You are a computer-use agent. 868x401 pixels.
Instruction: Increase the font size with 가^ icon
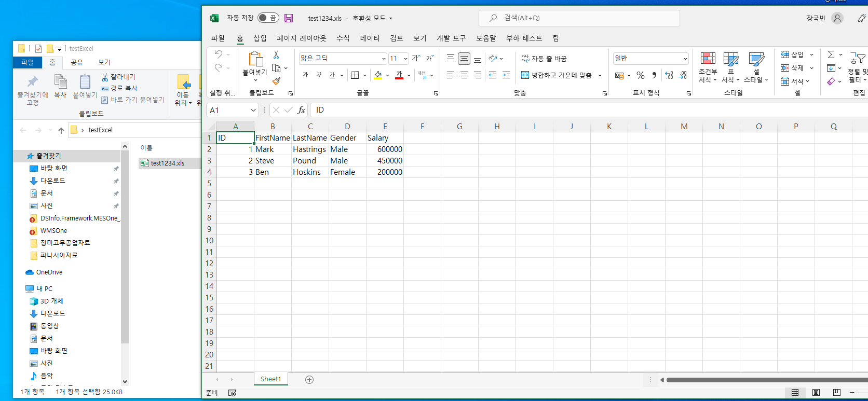(416, 58)
